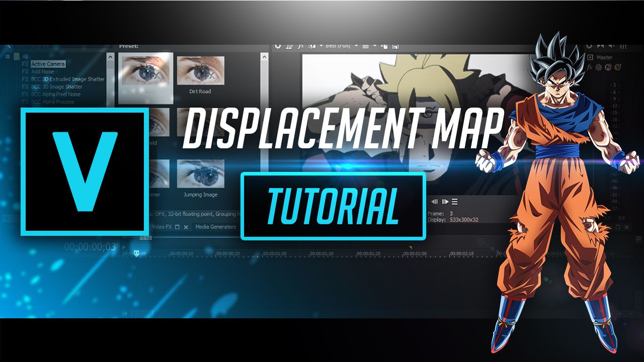Click the Video Output FX icon in preview toolbar
The width and height of the screenshot is (644, 362).
pyautogui.click(x=300, y=46)
